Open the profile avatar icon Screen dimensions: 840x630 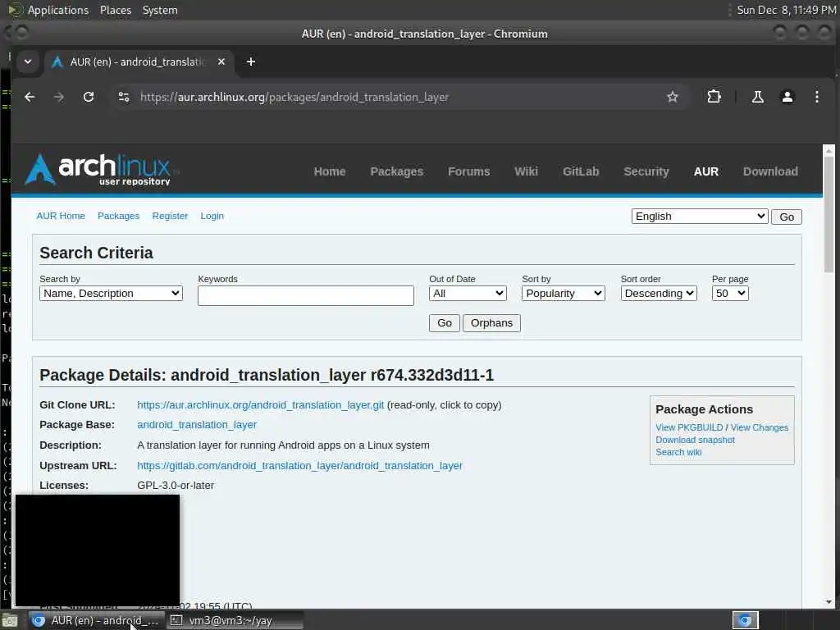[787, 97]
